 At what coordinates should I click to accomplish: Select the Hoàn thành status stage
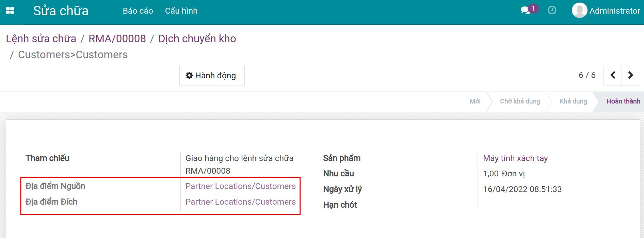pyautogui.click(x=623, y=101)
